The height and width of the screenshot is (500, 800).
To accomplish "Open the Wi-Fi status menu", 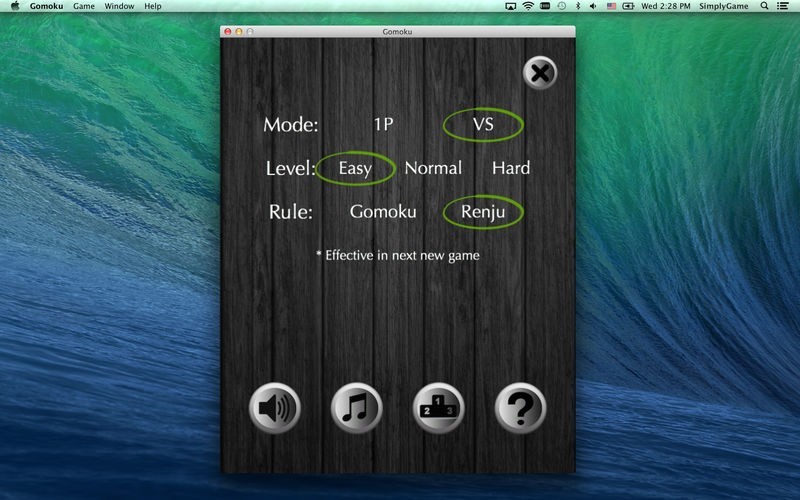I will pos(527,7).
